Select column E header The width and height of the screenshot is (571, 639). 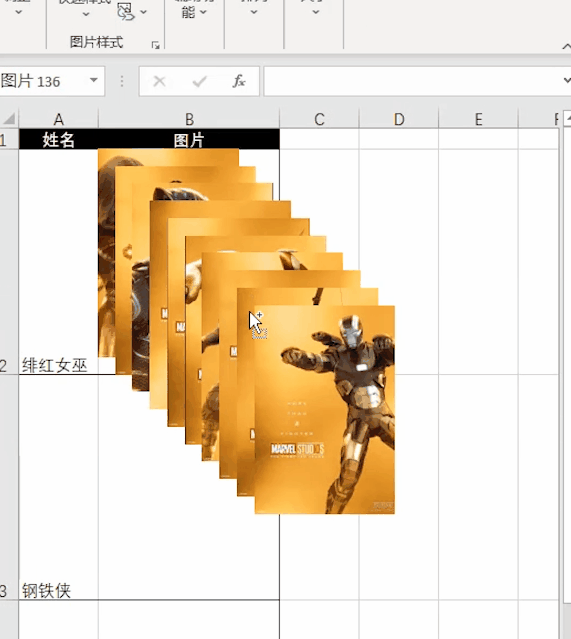point(478,119)
